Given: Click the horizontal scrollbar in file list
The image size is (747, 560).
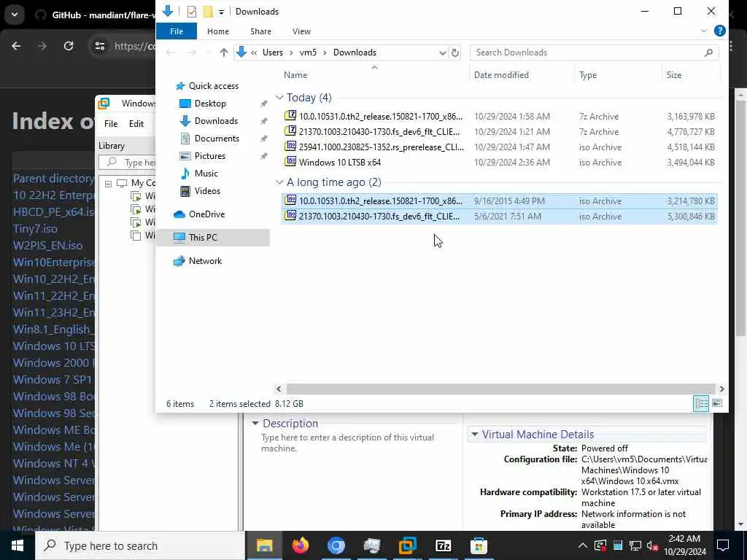Looking at the screenshot, I should coord(500,389).
